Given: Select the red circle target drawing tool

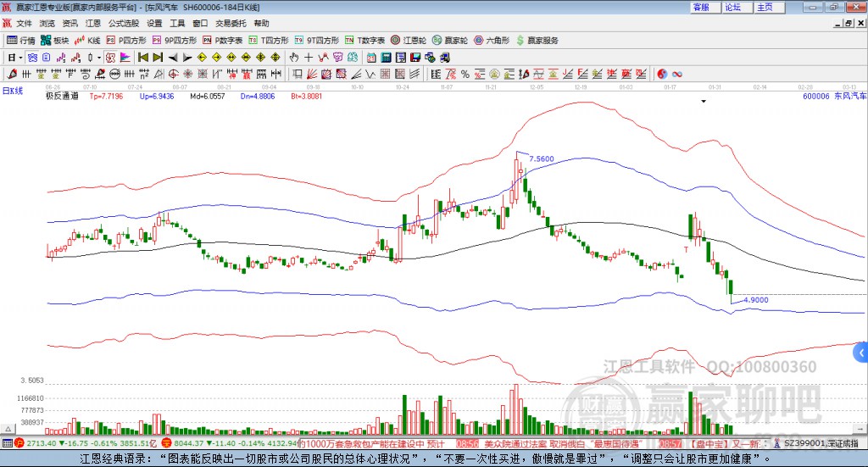Looking at the screenshot, I should (x=173, y=74).
